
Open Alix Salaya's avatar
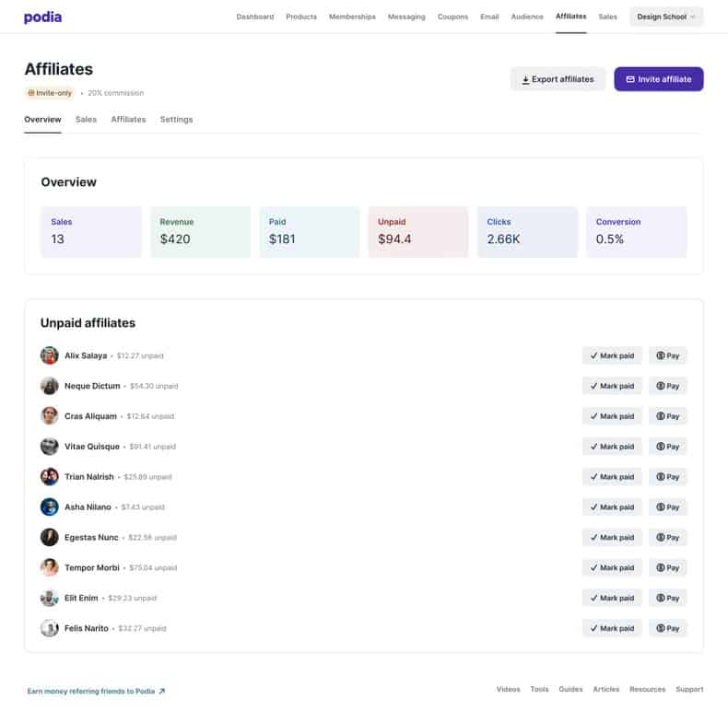[49, 355]
